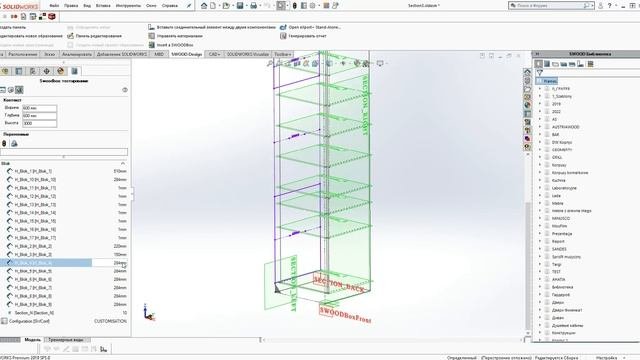The height and width of the screenshot is (360, 640).
Task: Click the last icon in bottom-left toolbar
Action: tap(103, 349)
